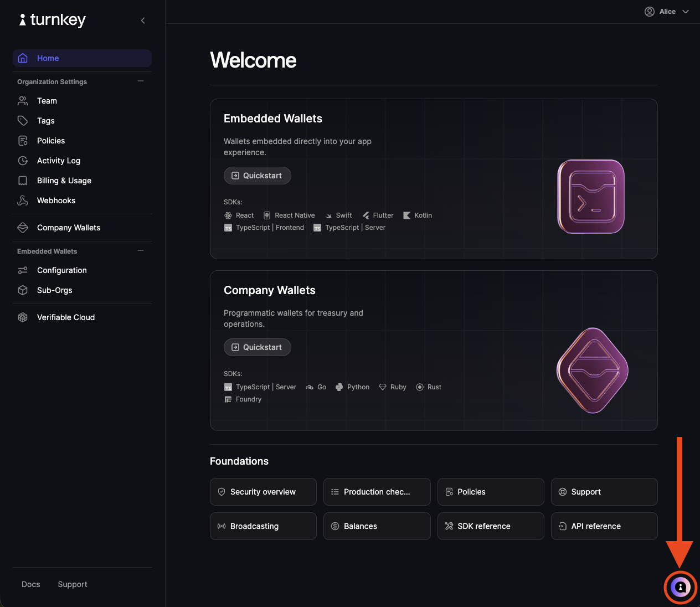Click the turnkey logo
Screen dimensions: 700x607
tap(52, 20)
